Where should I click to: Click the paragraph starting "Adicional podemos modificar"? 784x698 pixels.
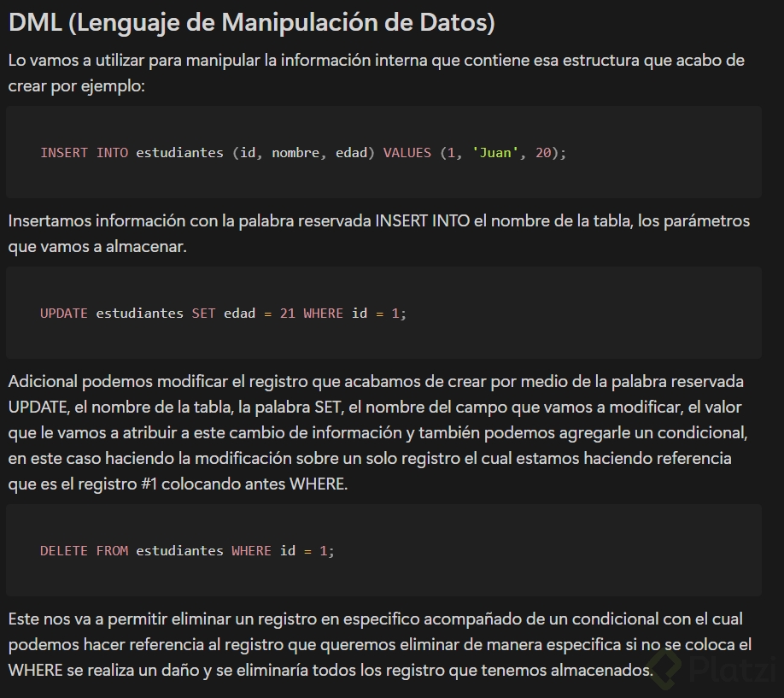tap(378, 433)
